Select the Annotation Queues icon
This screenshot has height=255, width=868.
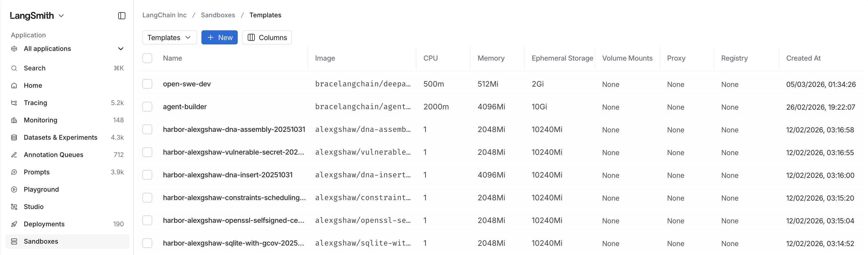(x=14, y=155)
